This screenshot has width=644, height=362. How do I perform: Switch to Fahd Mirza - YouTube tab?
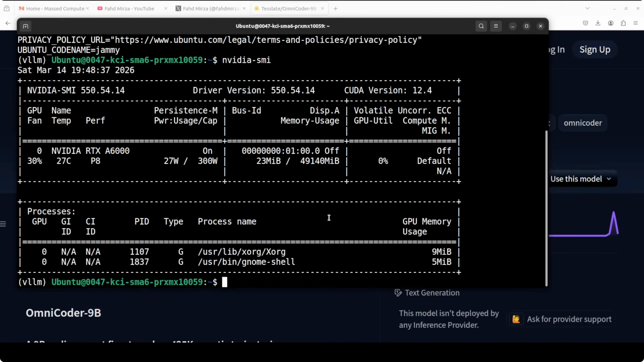(x=129, y=9)
